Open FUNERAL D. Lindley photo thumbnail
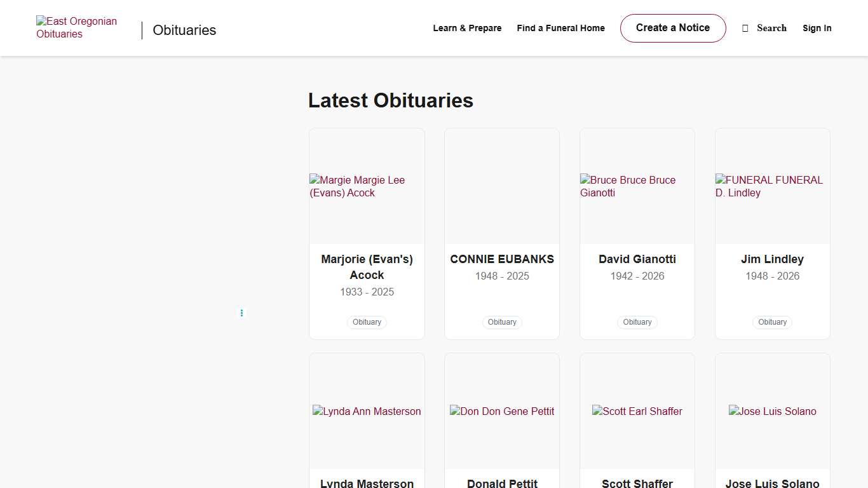 [x=772, y=186]
